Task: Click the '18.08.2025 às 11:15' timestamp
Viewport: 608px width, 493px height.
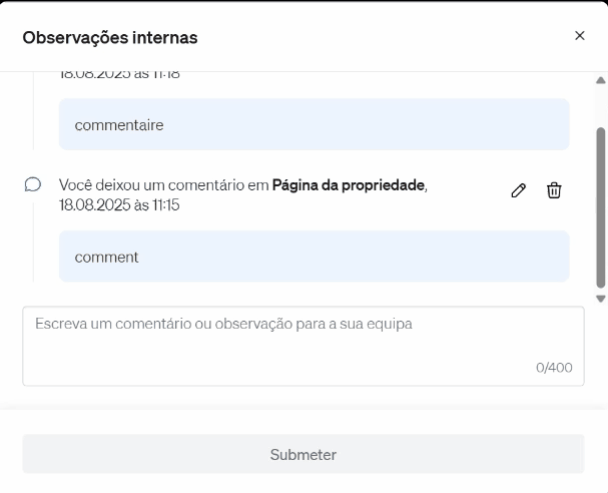Action: tap(119, 204)
